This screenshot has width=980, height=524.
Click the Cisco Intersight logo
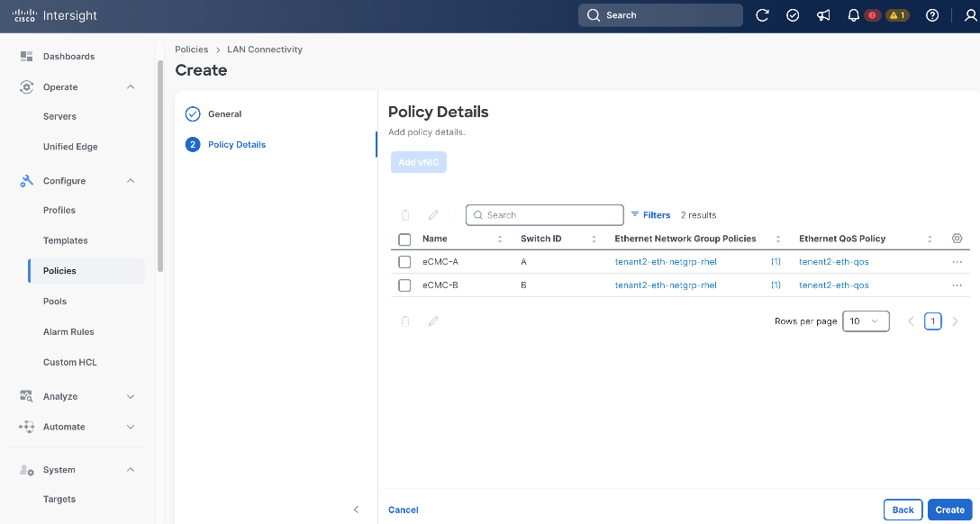point(55,15)
